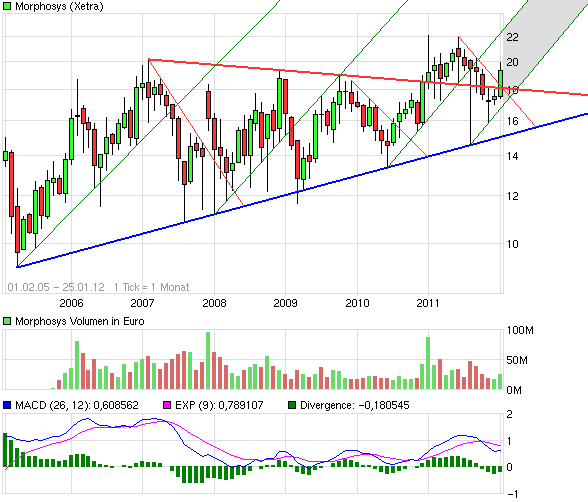This screenshot has height=502, width=588.
Task: Click the 'Divergence: -0,180545' label
Action: click(355, 405)
